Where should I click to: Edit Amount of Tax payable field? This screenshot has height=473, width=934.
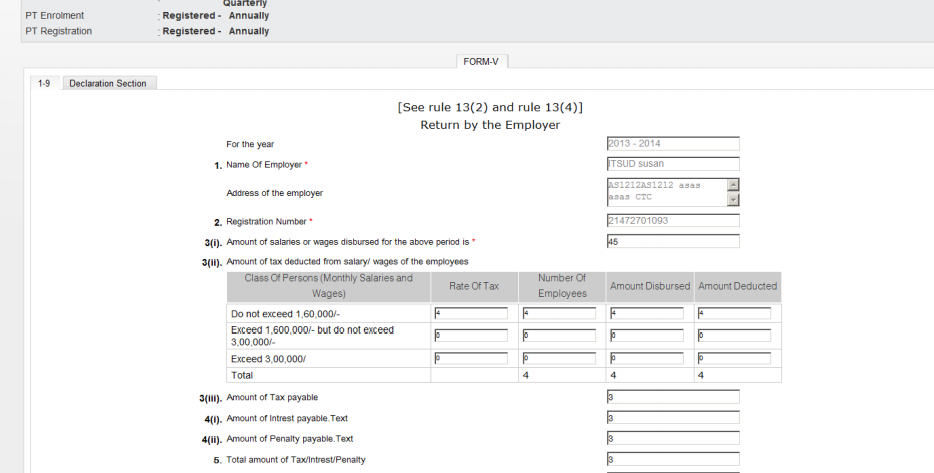673,397
